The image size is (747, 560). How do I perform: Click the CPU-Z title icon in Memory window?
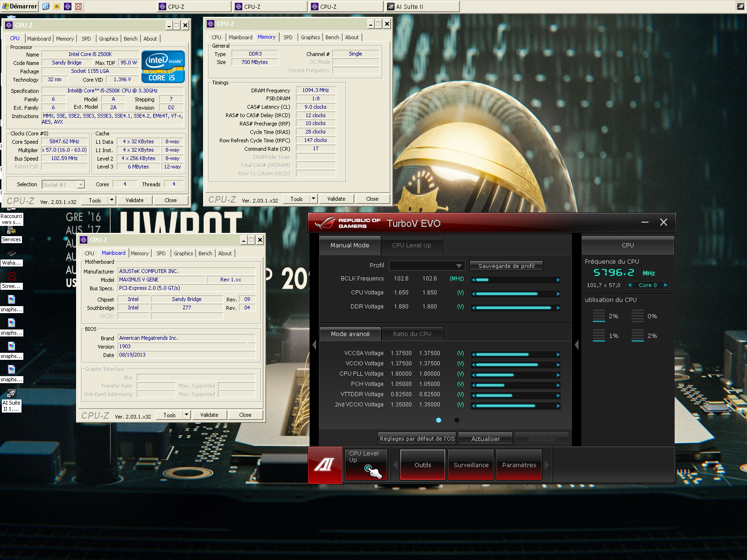point(211,24)
